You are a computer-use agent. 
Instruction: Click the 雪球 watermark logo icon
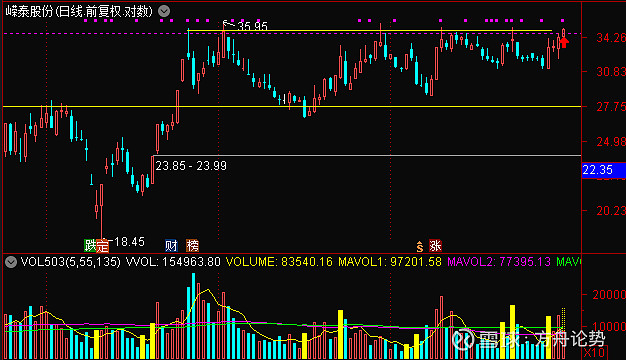click(463, 339)
